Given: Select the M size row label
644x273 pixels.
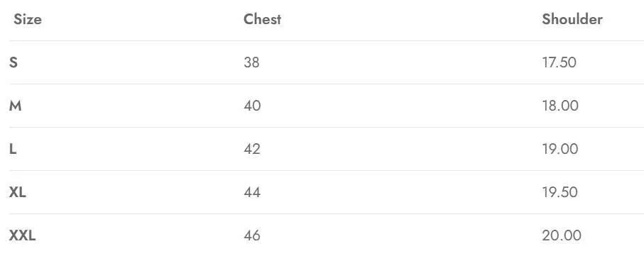Looking at the screenshot, I should [x=15, y=106].
